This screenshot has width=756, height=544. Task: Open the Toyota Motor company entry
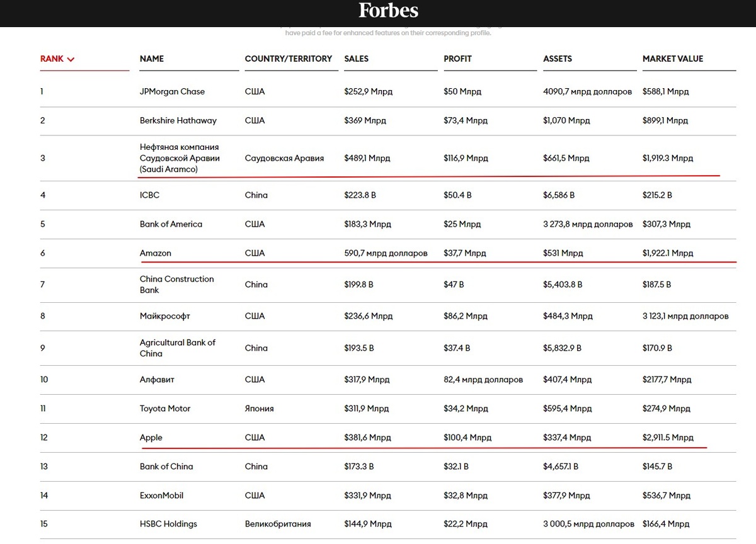coord(165,409)
